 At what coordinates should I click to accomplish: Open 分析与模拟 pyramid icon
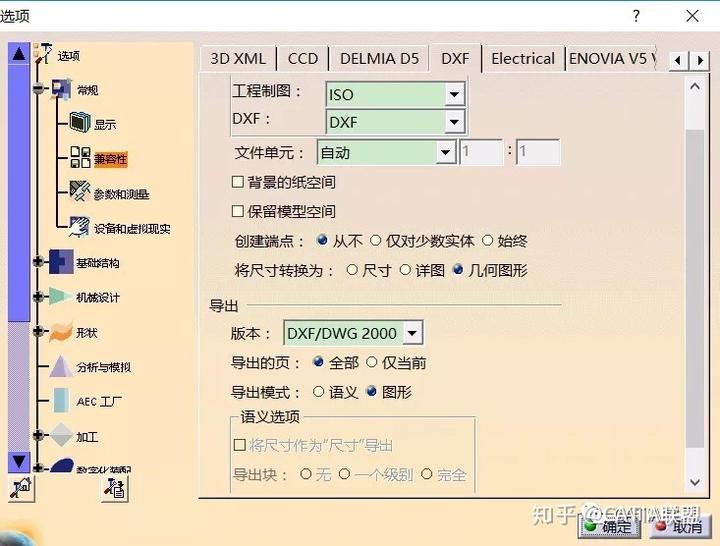pos(61,366)
